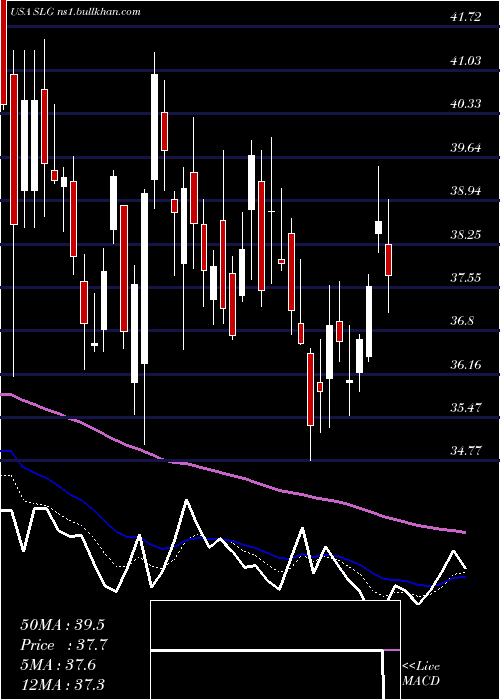Click the 35.47 price axis label
The width and height of the screenshot is (500, 700).
tap(466, 408)
